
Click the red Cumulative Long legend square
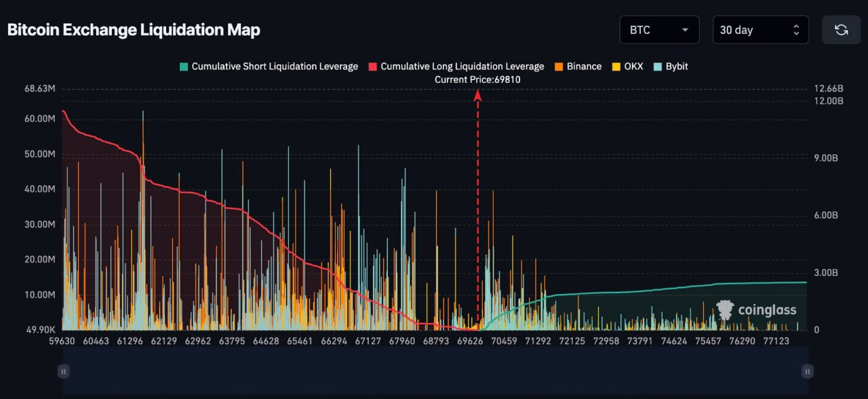click(x=372, y=66)
